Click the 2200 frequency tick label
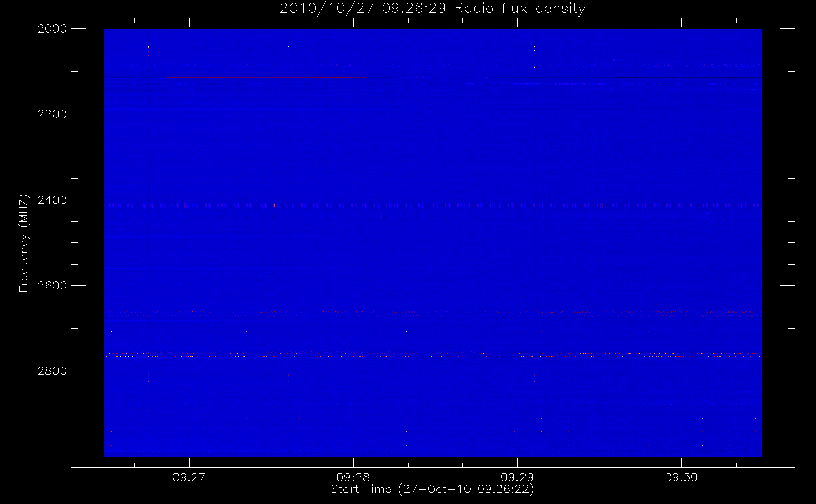Screen dimensions: 816x504 point(52,114)
